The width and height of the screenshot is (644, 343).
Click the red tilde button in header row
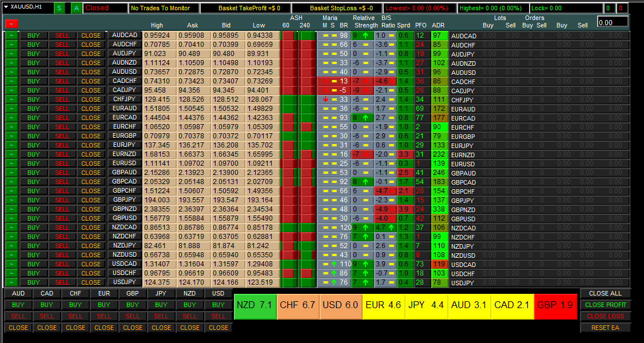click(x=11, y=24)
